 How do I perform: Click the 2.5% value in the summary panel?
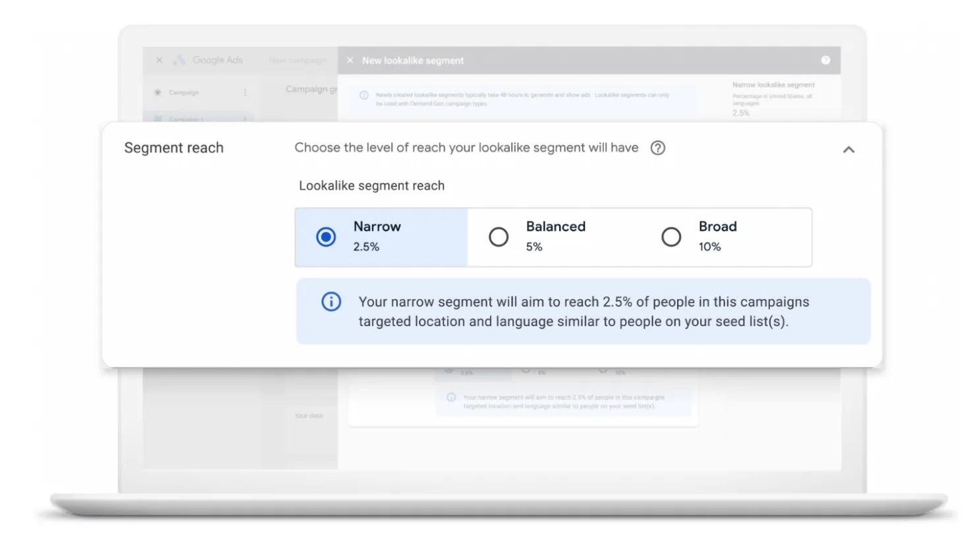(741, 113)
